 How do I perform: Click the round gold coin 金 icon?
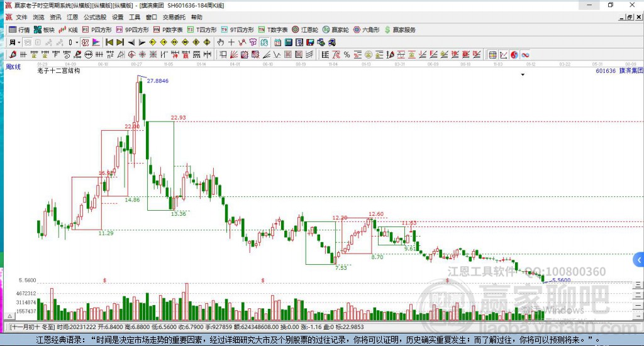coord(369,55)
